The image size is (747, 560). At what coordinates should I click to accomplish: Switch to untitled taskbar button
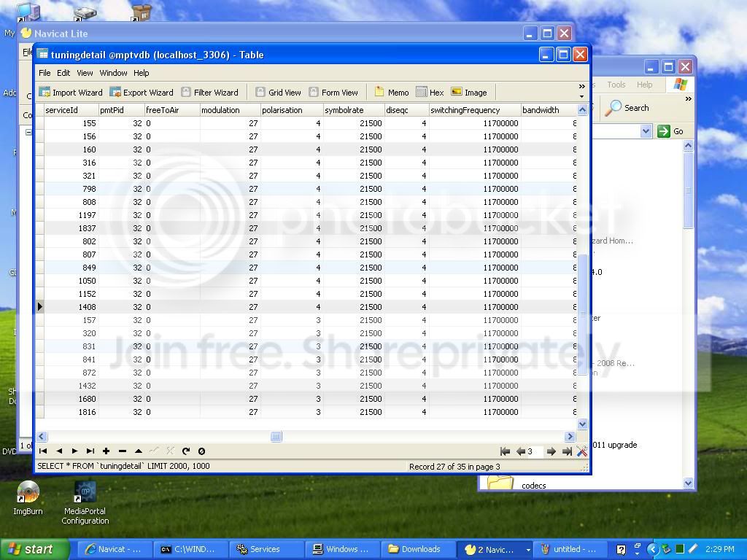[x=570, y=550]
